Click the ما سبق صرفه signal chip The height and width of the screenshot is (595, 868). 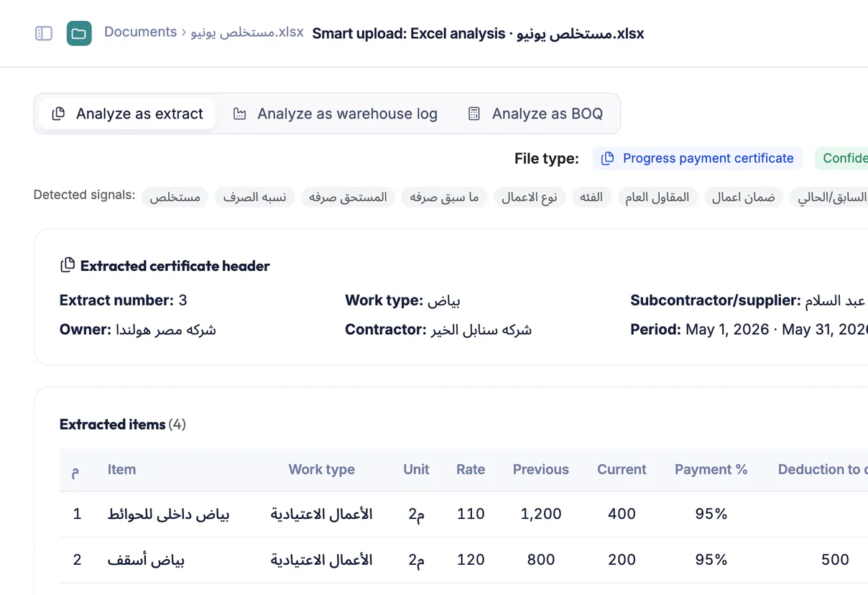(444, 197)
